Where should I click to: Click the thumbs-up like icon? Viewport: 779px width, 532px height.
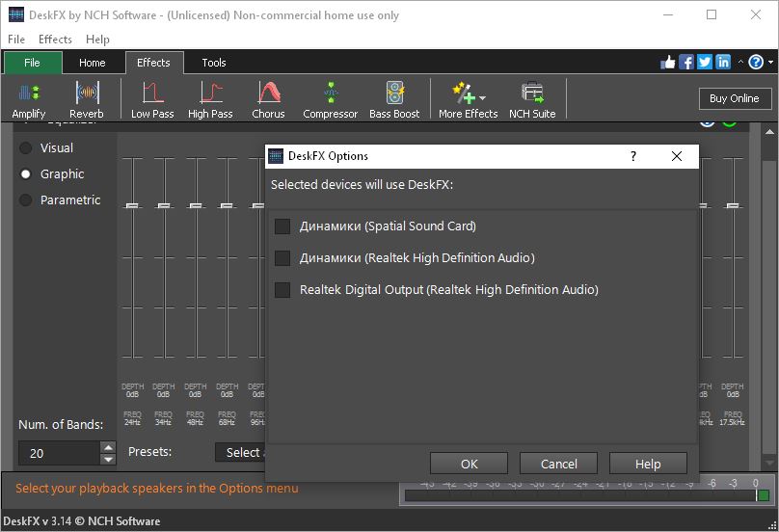point(668,62)
